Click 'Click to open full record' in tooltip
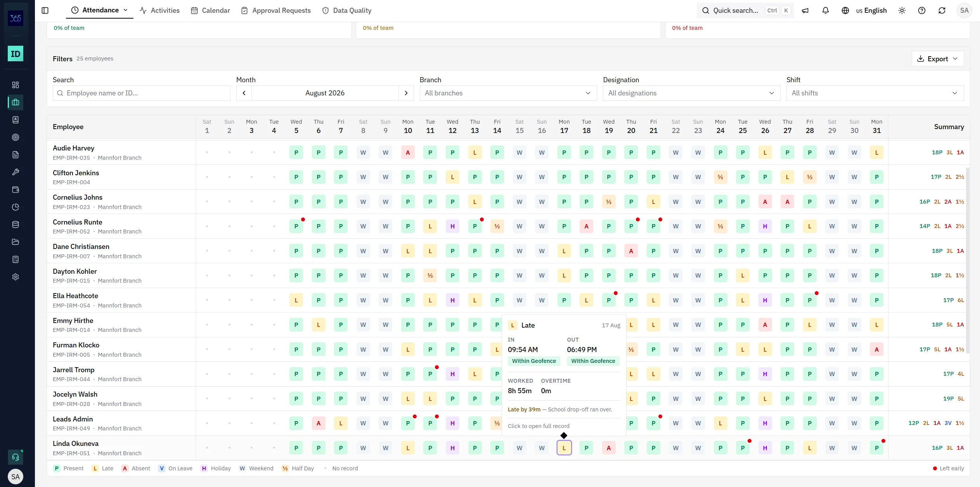 pyautogui.click(x=538, y=426)
